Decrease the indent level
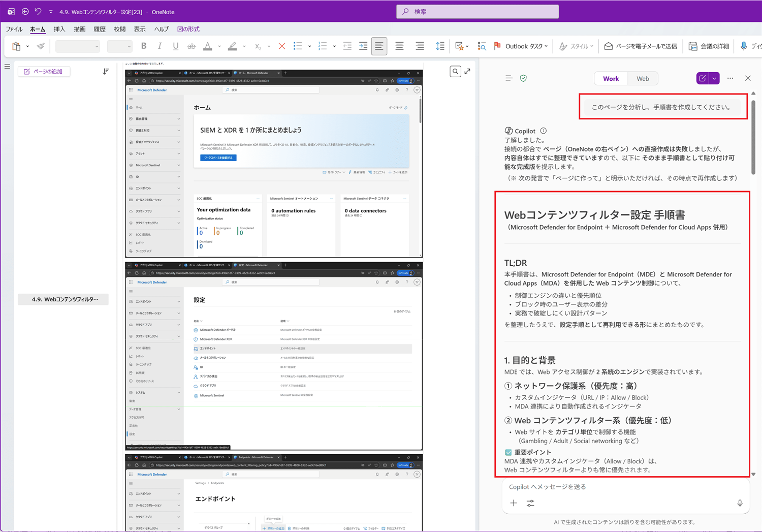 click(347, 46)
